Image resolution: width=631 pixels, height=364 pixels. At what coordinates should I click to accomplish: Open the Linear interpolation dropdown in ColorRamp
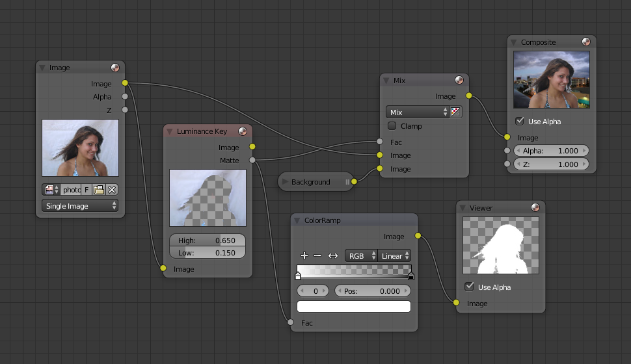tap(396, 256)
